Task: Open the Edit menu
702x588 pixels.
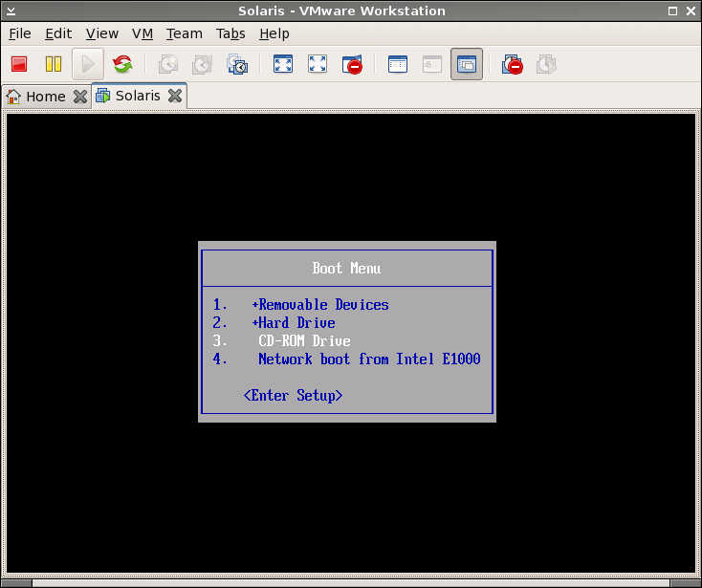Action: (58, 33)
